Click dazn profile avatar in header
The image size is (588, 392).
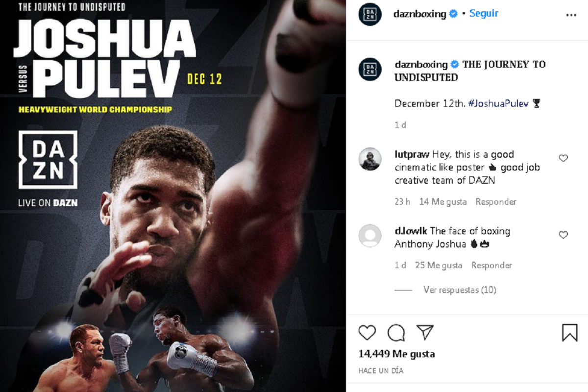[370, 14]
